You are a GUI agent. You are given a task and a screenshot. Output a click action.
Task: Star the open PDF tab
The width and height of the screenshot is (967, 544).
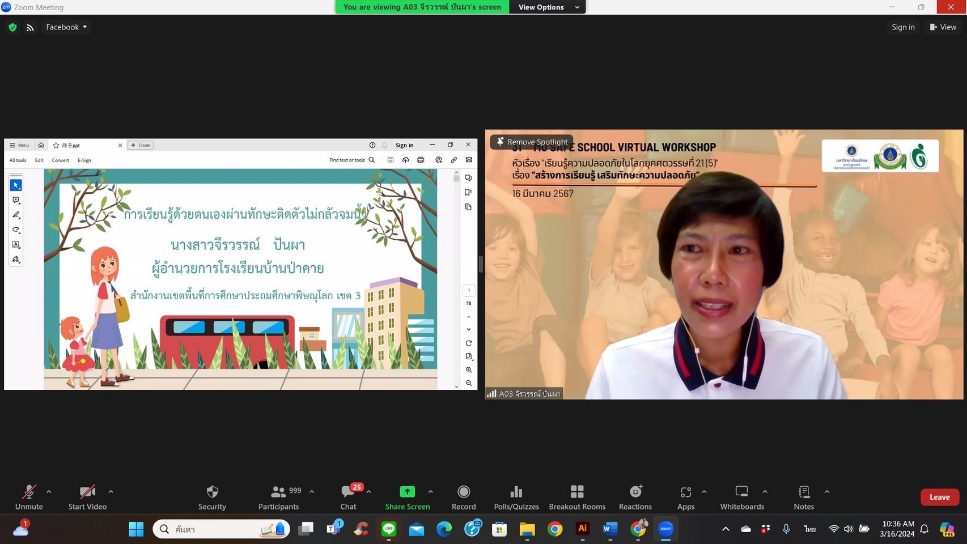tap(56, 145)
